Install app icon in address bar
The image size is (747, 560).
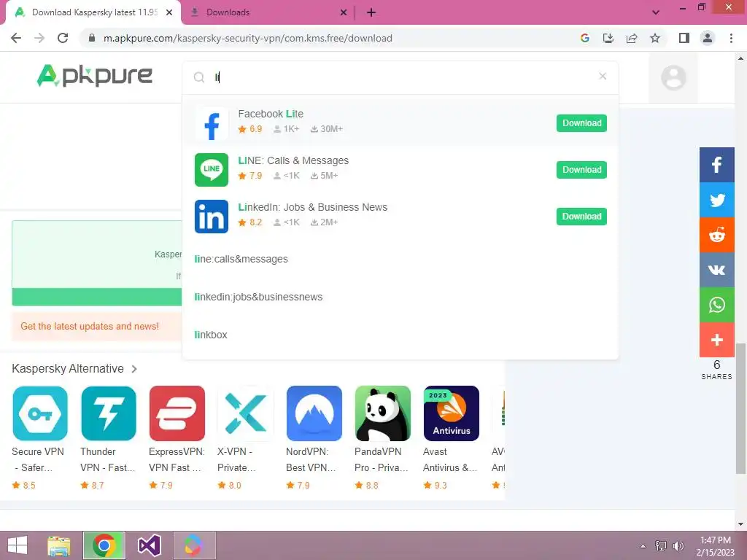608,38
